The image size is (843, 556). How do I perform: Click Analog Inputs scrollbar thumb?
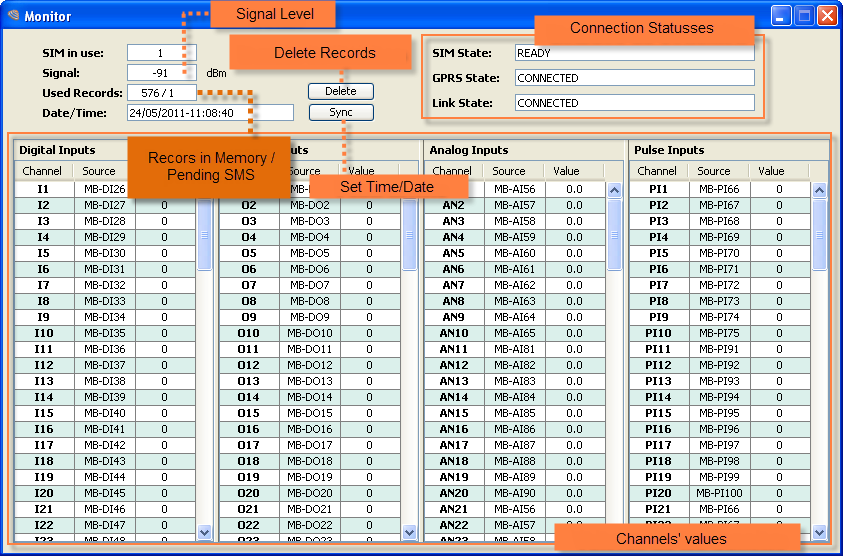pyautogui.click(x=614, y=234)
